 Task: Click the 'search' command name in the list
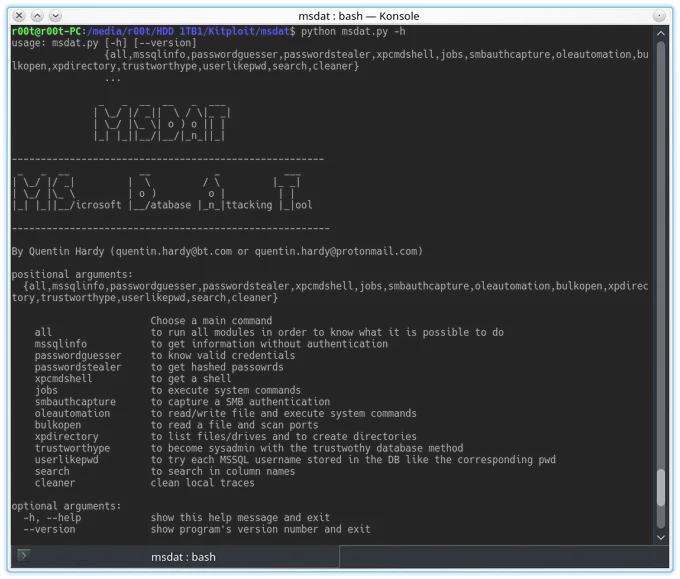(52, 471)
